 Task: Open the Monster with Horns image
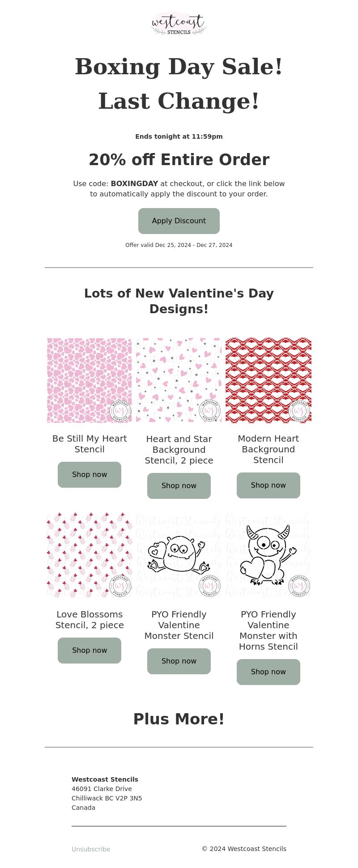[268, 556]
